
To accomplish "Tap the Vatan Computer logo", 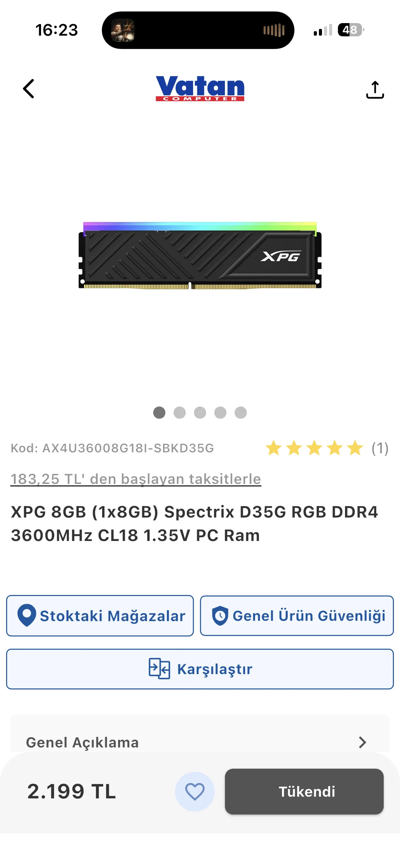I will [x=200, y=88].
